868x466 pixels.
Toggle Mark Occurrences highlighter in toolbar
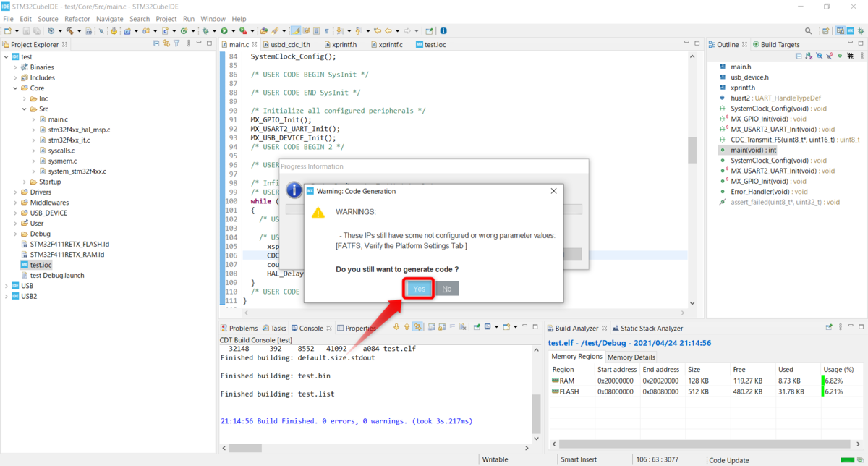tap(296, 31)
